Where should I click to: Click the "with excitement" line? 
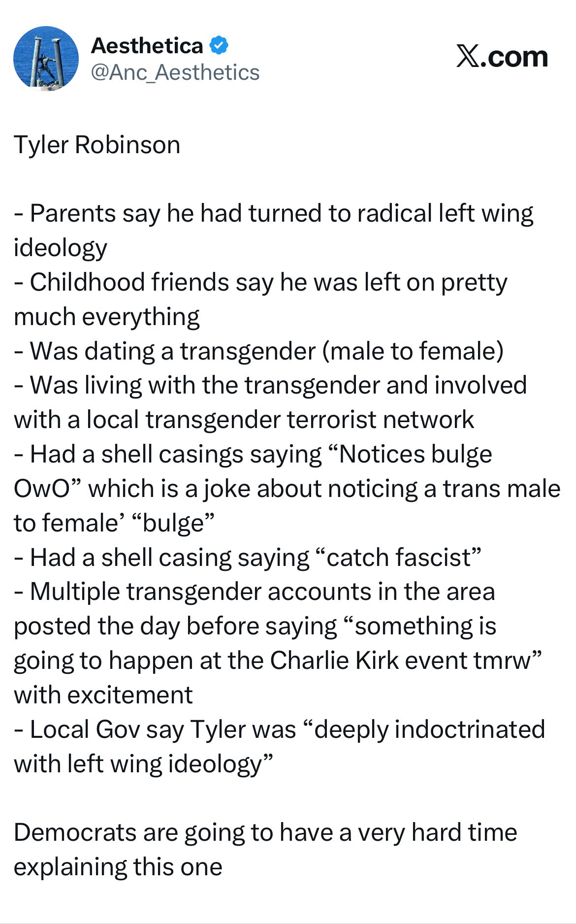coord(103,695)
